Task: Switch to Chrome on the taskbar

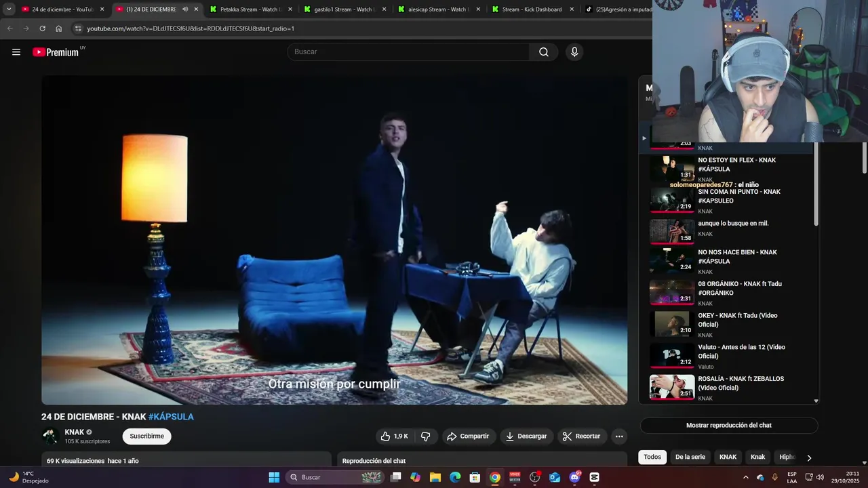Action: pos(495,477)
